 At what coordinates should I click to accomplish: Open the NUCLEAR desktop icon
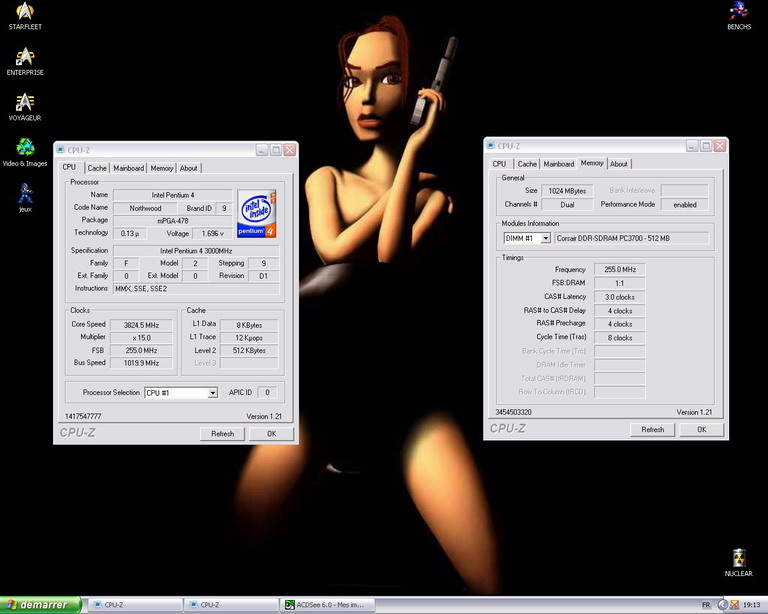[x=739, y=563]
